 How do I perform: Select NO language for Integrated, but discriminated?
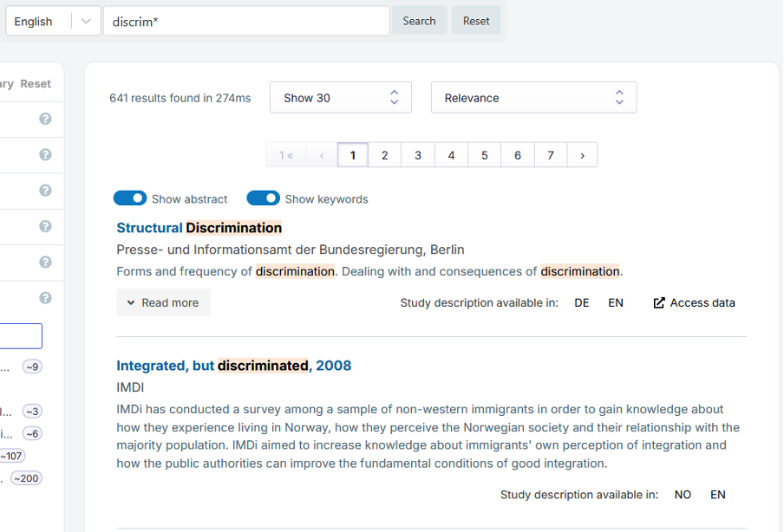(x=683, y=495)
